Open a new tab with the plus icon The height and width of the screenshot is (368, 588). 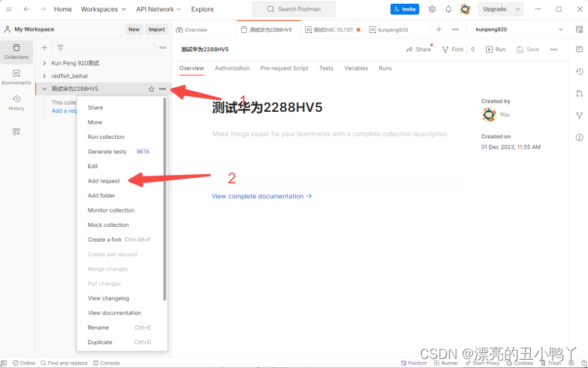point(439,29)
